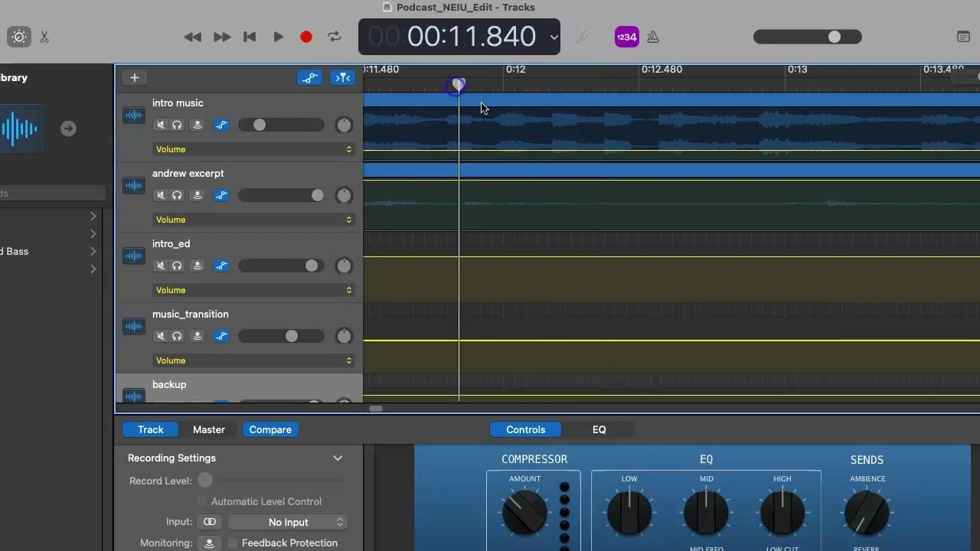Select andrew excerpt track waveform icon
Image resolution: width=980 pixels, height=551 pixels.
pyautogui.click(x=134, y=186)
